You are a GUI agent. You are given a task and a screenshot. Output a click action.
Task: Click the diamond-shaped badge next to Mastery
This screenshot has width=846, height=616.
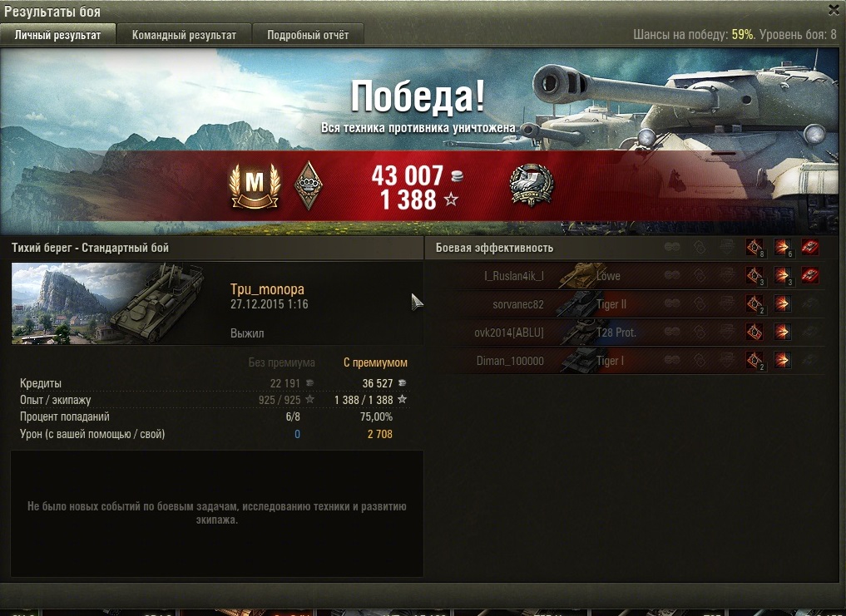(308, 185)
